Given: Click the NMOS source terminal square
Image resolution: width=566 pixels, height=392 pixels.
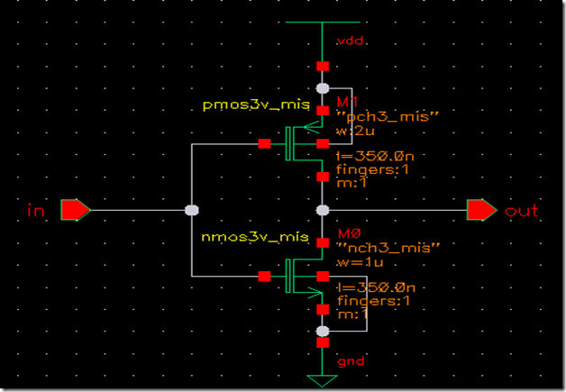Looking at the screenshot, I should [x=323, y=309].
